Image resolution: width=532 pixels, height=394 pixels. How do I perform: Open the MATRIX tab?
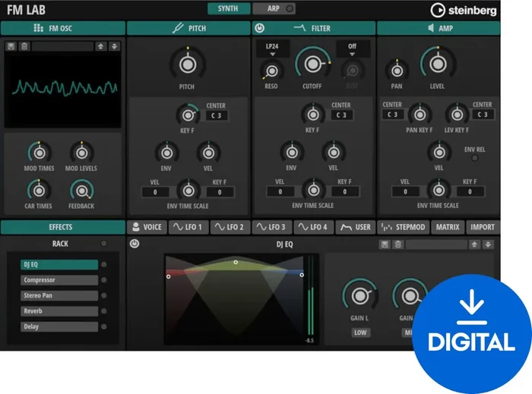448,227
